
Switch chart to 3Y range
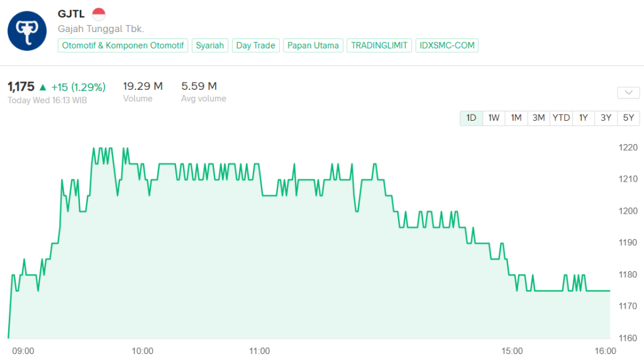[x=606, y=118]
